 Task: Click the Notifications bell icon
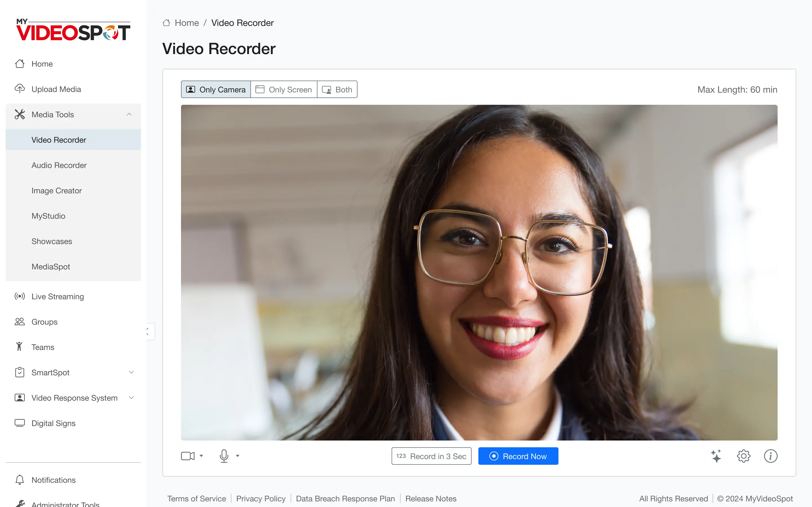pos(19,480)
